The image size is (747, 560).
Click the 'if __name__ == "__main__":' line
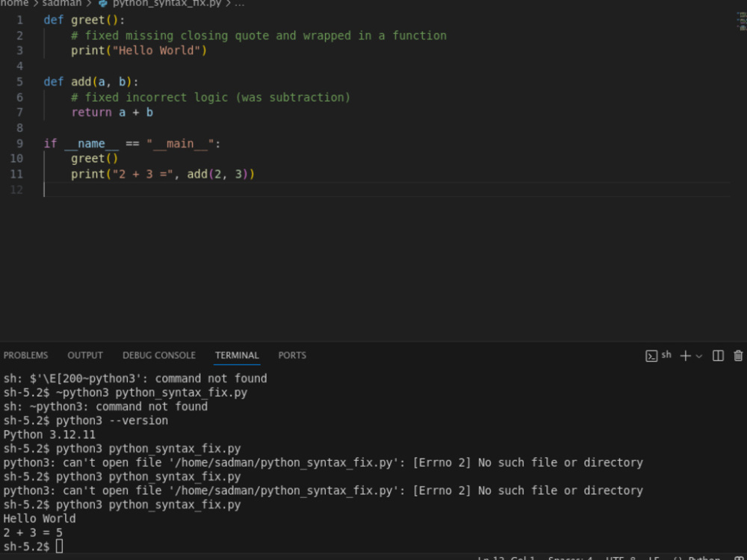pos(132,143)
